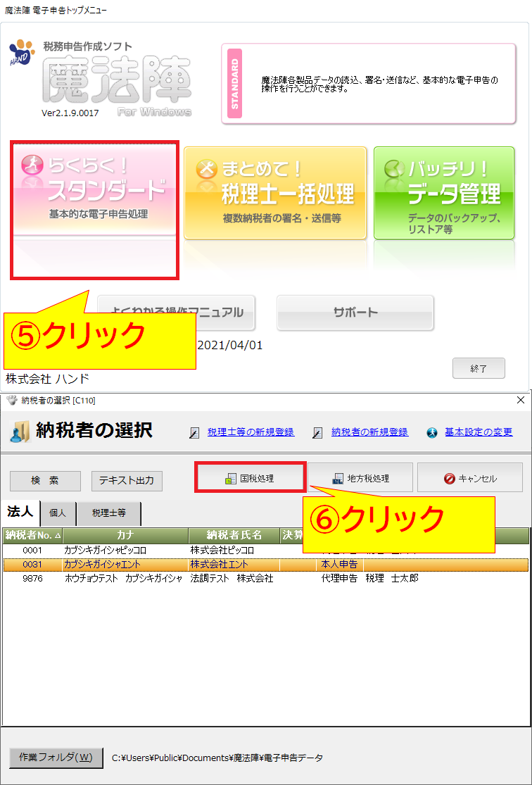Switch to the 税理士等 tab

[108, 513]
